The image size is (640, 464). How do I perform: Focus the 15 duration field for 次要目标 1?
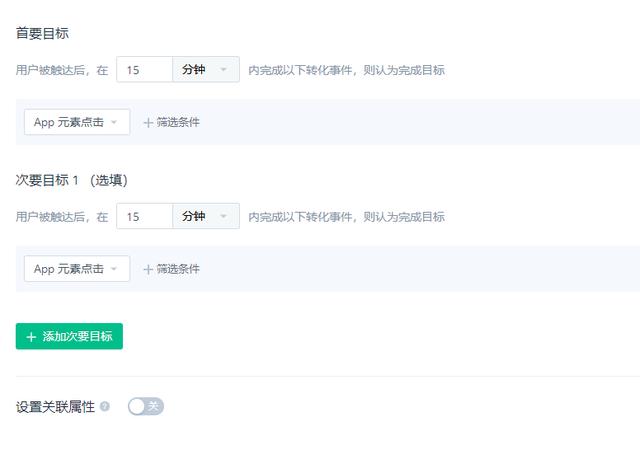[144, 216]
